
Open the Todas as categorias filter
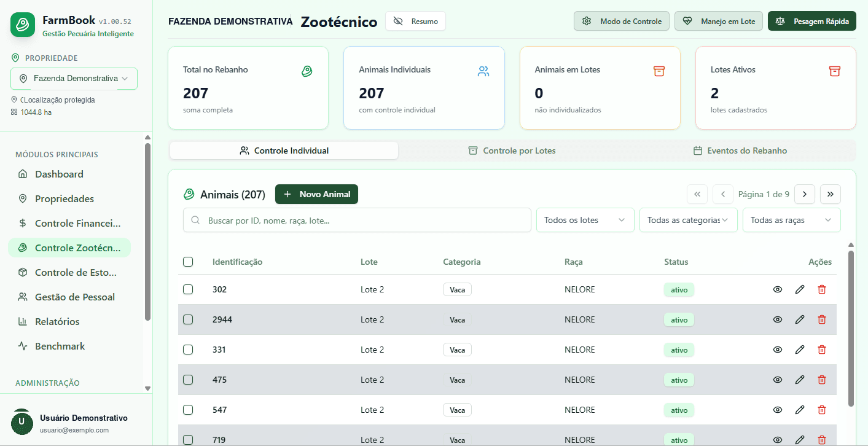click(x=688, y=220)
